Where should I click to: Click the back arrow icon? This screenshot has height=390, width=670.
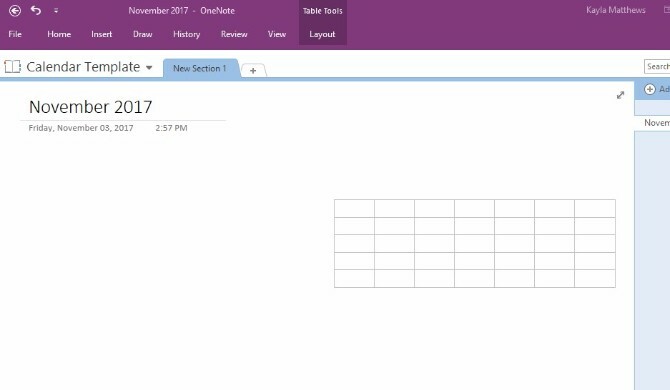coord(15,11)
